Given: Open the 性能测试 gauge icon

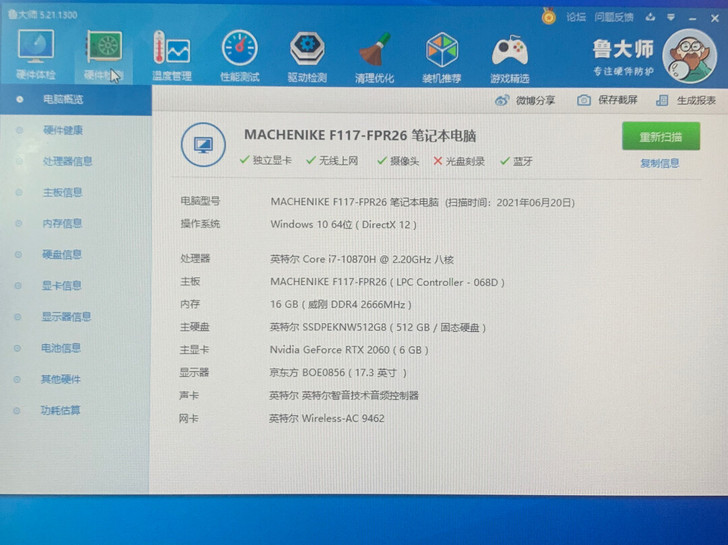Looking at the screenshot, I should click(239, 50).
